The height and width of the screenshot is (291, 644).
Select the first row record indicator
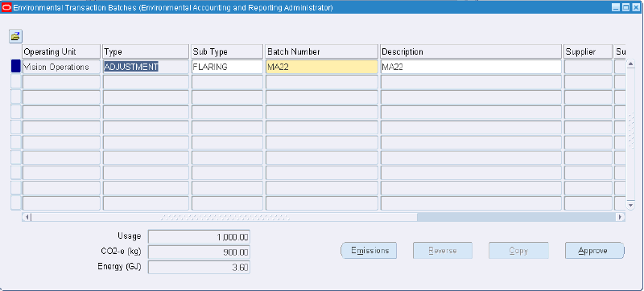click(15, 67)
